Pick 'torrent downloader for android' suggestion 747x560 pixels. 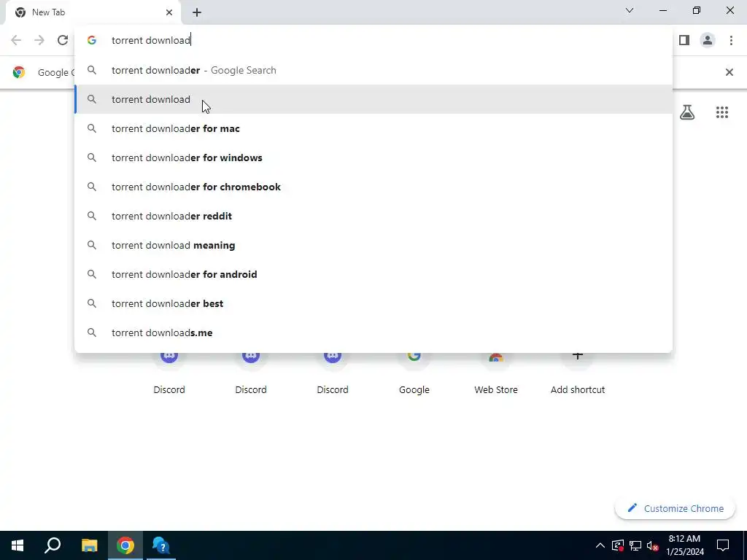tap(373, 274)
